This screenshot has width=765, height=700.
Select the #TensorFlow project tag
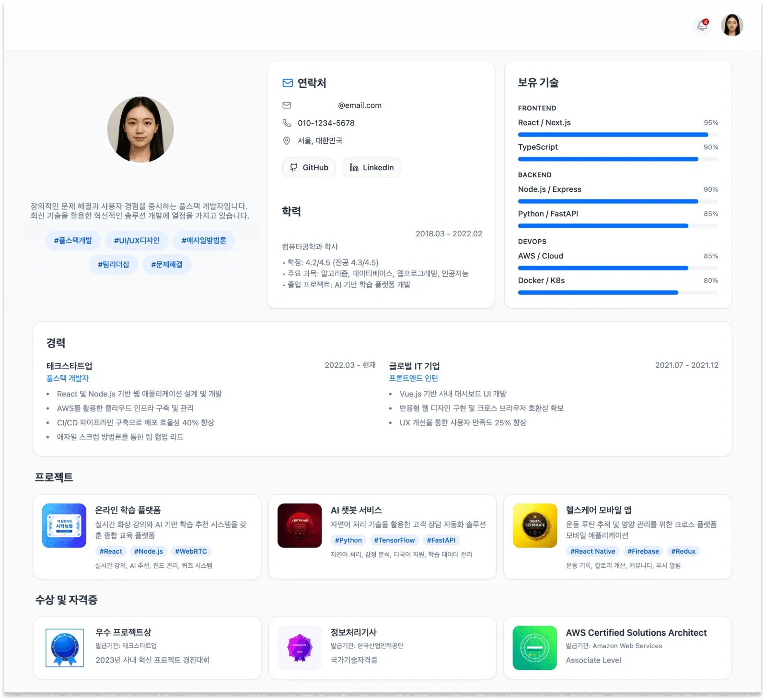point(394,540)
